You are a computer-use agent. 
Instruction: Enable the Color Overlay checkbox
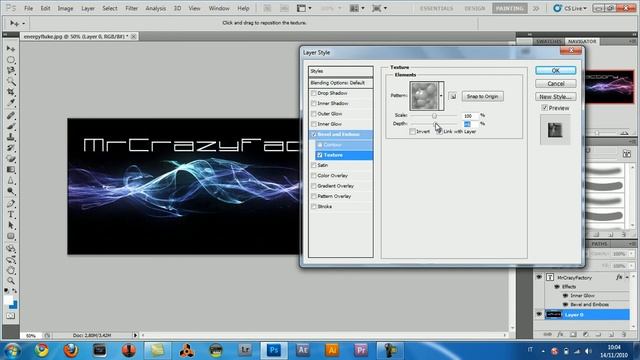point(313,176)
